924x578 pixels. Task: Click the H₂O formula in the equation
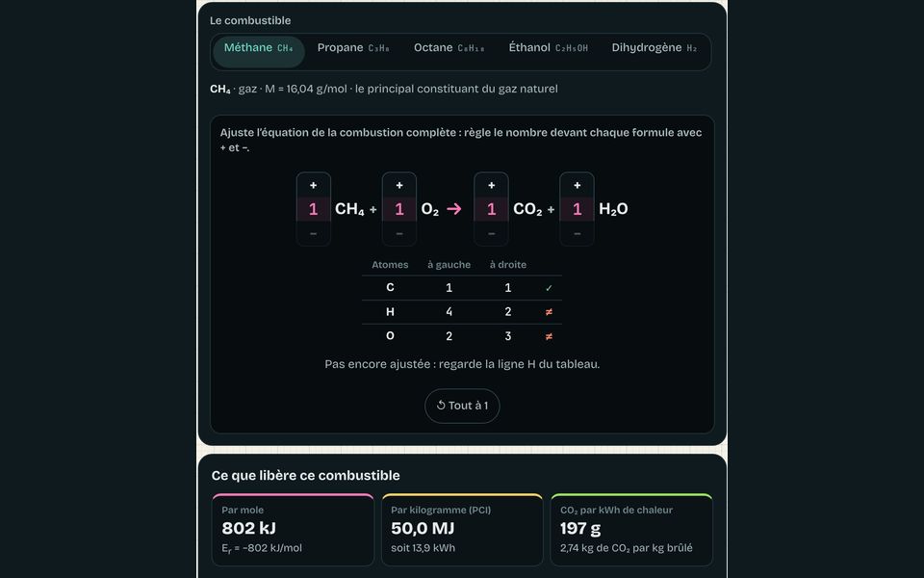[x=613, y=209]
